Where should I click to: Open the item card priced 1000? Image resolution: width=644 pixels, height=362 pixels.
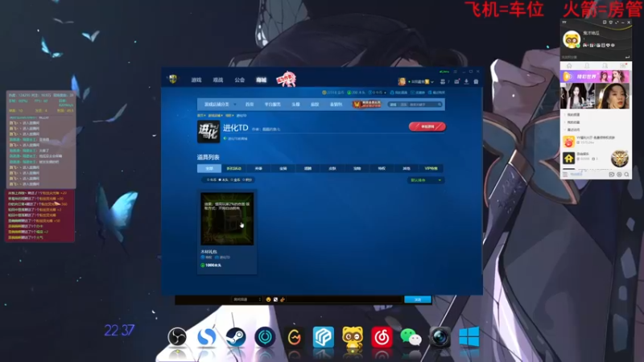coord(227,231)
